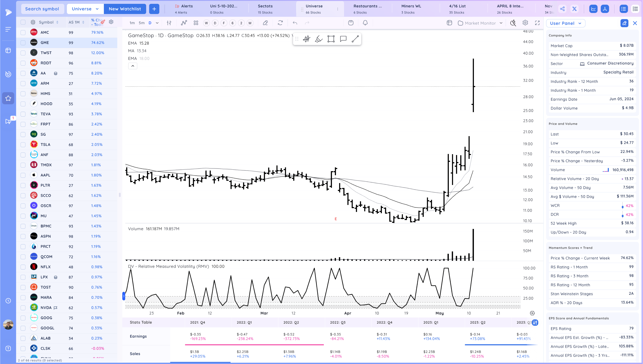
Task: Tick the AMC row checkbox
Action: 23,32
